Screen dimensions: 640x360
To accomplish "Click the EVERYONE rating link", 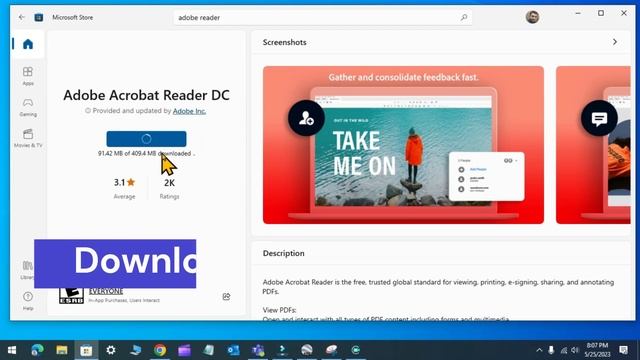I will tap(106, 291).
